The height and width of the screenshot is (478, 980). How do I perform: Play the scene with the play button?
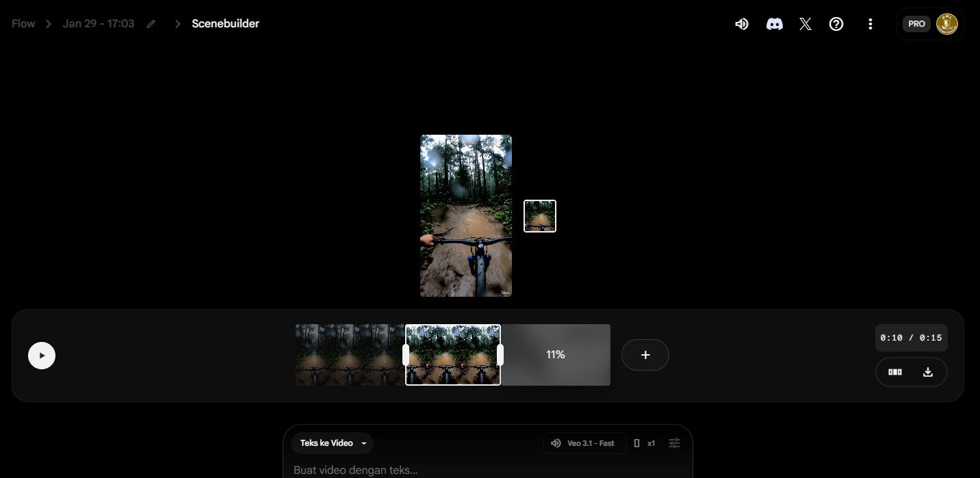[42, 356]
